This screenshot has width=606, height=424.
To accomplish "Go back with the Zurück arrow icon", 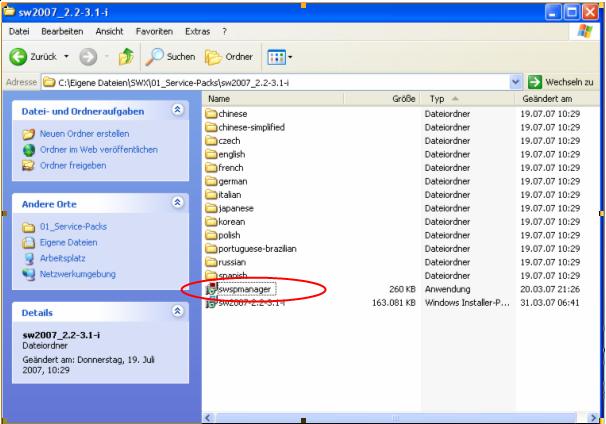I will [18, 57].
